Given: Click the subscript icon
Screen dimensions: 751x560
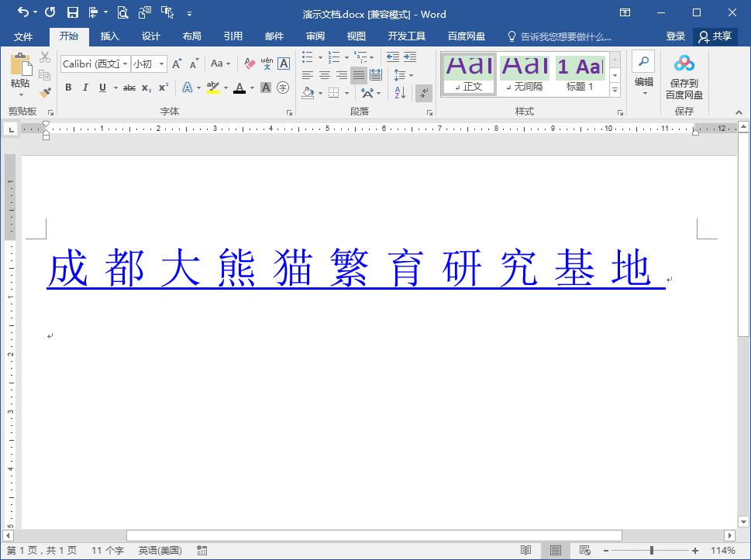Looking at the screenshot, I should 146,88.
